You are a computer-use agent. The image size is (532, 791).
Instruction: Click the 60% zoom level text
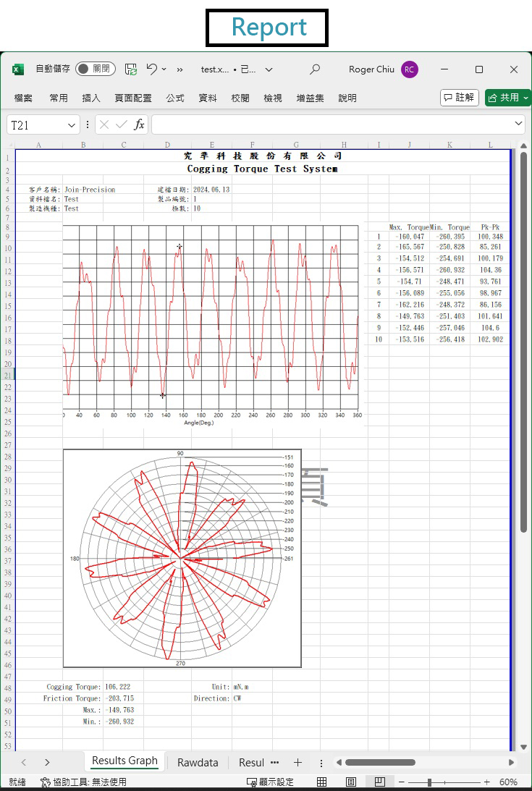(x=508, y=782)
